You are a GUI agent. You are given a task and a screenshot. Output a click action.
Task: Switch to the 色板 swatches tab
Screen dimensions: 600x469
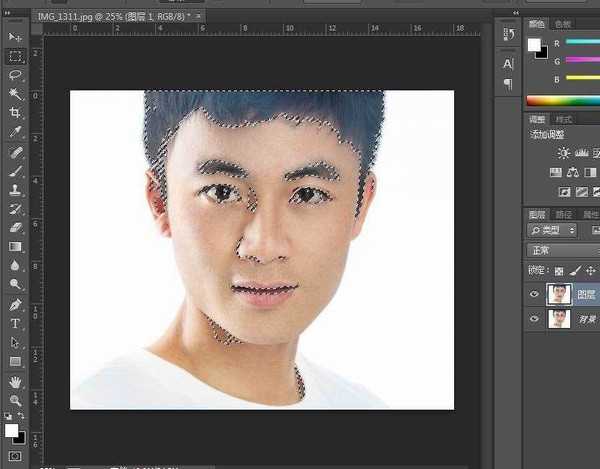pos(562,24)
